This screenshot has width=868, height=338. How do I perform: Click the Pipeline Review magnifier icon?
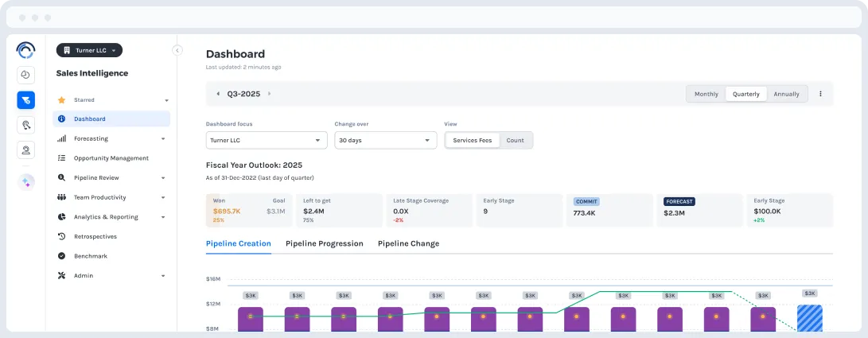coord(61,177)
